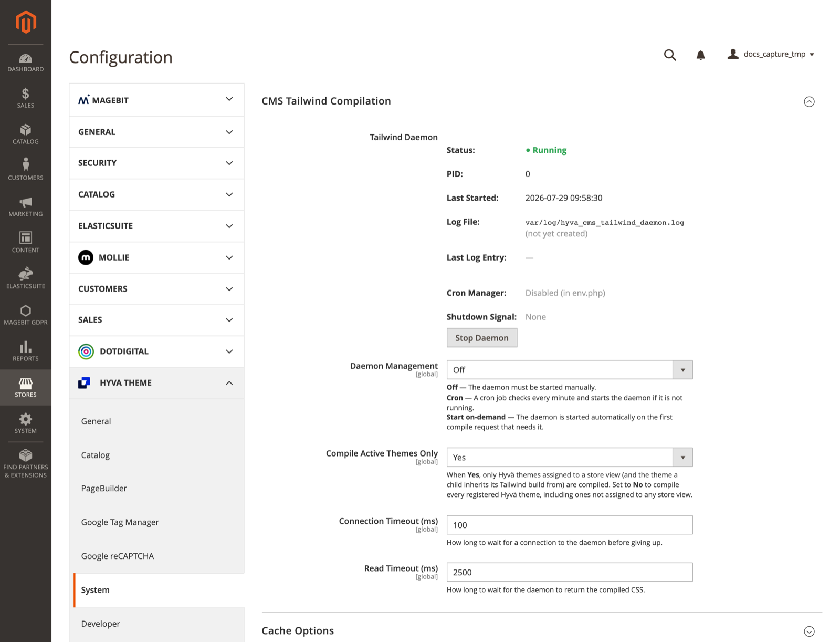Collapse CMS Tailwind Compilation group
Viewport: 840px width, 642px height.
point(809,102)
